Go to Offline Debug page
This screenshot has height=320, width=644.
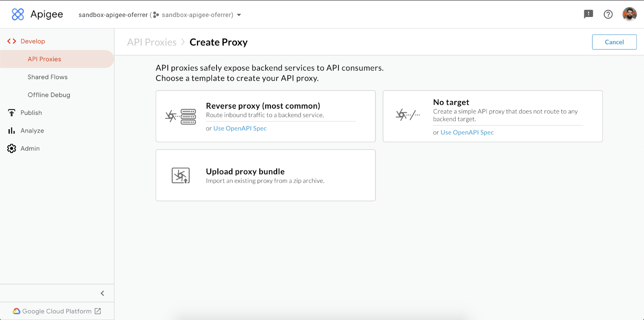pos(49,95)
